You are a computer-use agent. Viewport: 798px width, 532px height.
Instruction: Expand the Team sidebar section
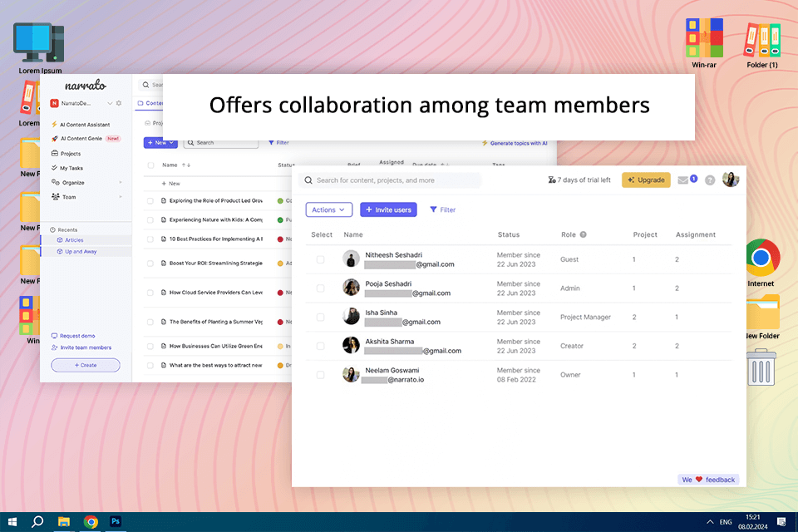(121, 196)
